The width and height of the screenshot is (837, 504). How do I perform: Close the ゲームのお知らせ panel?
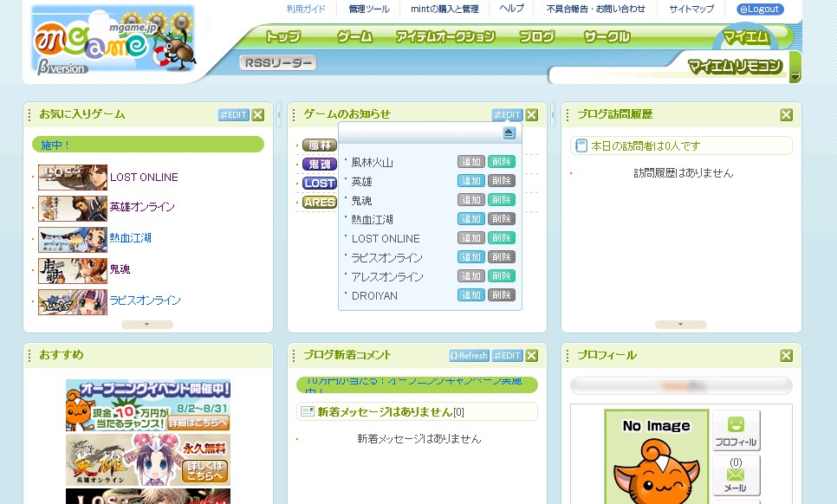532,115
